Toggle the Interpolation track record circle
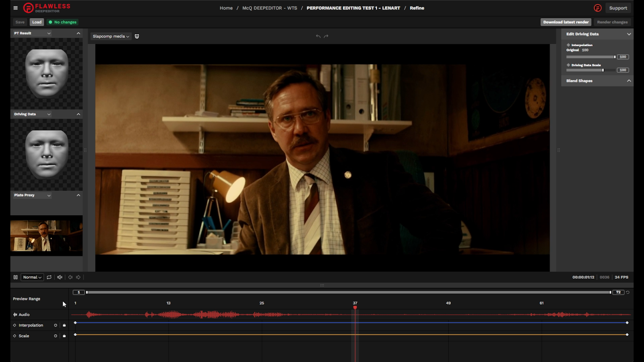The image size is (644, 362). click(x=56, y=325)
